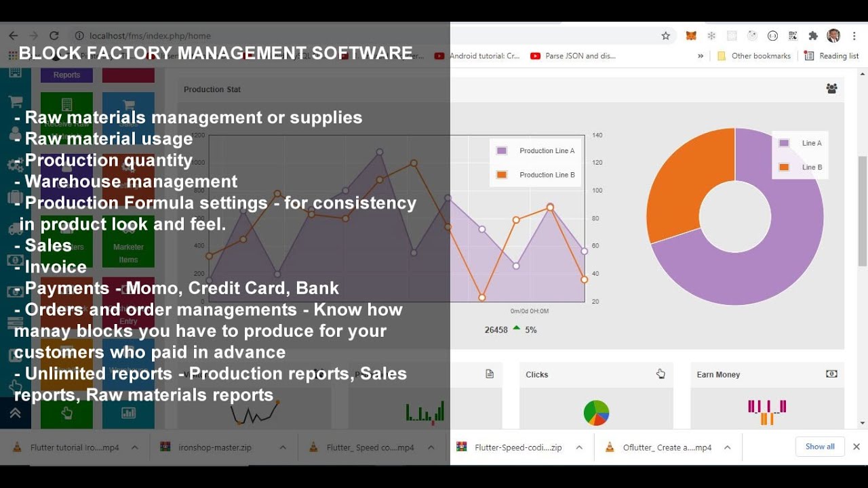868x488 pixels.
Task: Open the Oflutter_ Create a....mp4 download
Action: tap(659, 447)
